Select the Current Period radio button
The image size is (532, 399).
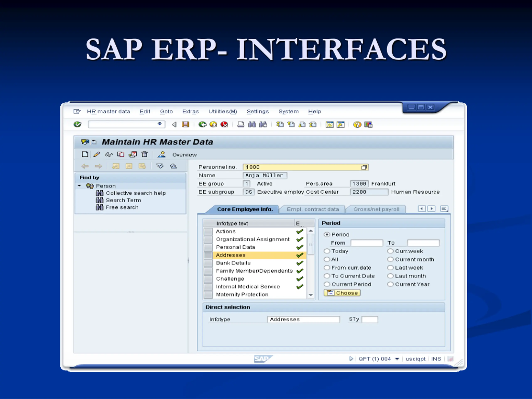point(327,284)
